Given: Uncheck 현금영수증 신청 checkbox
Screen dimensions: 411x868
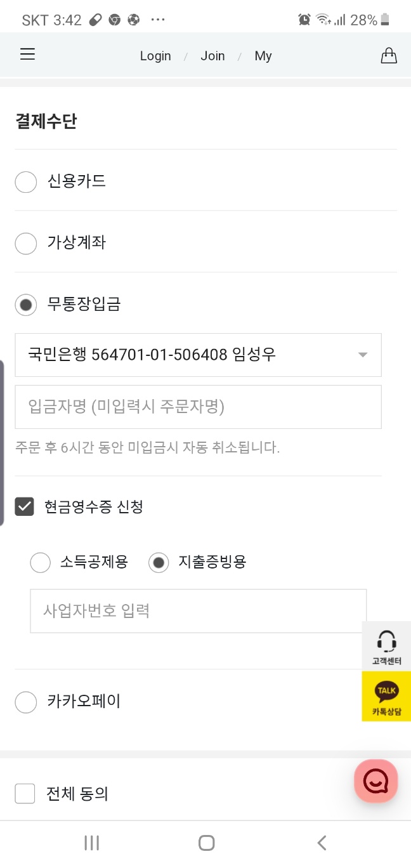Looking at the screenshot, I should click(25, 507).
